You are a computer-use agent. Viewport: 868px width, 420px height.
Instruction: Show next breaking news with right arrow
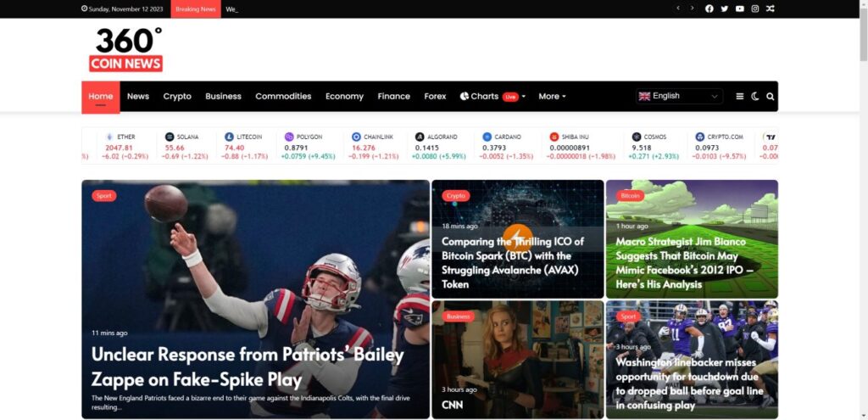pyautogui.click(x=692, y=8)
